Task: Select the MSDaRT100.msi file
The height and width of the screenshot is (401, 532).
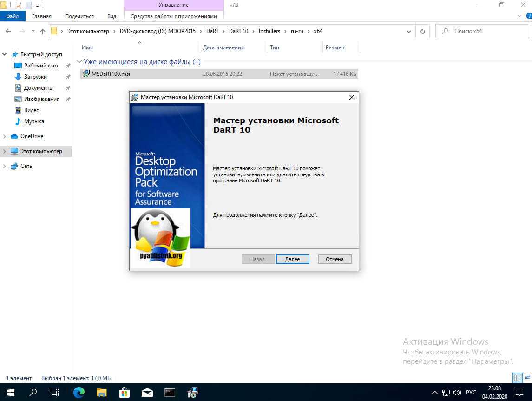Action: pyautogui.click(x=111, y=74)
